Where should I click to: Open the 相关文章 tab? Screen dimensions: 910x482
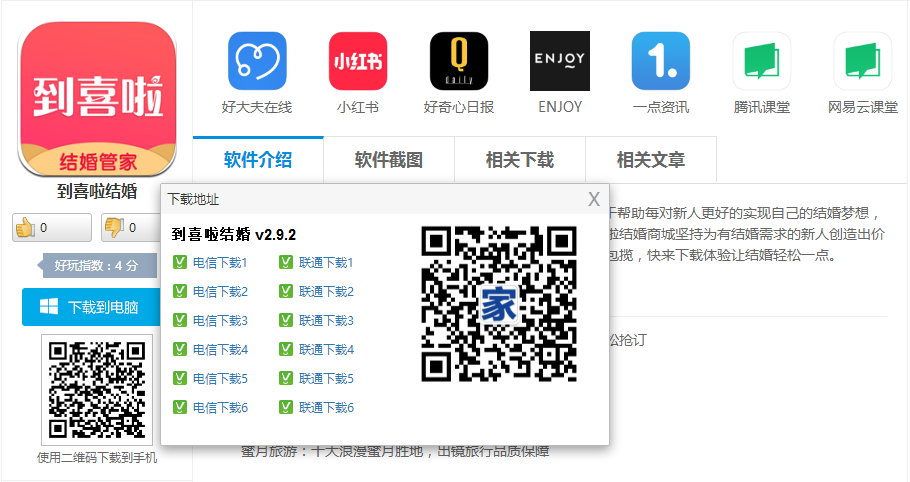point(651,160)
